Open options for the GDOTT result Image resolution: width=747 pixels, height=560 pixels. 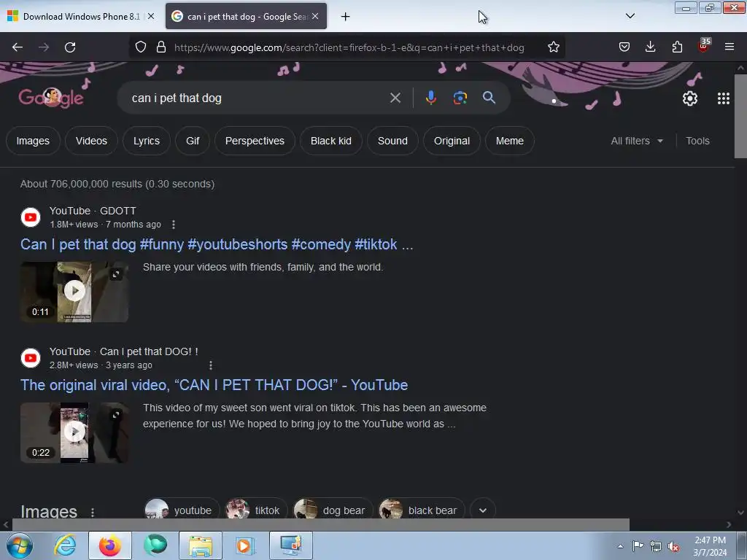click(x=174, y=225)
